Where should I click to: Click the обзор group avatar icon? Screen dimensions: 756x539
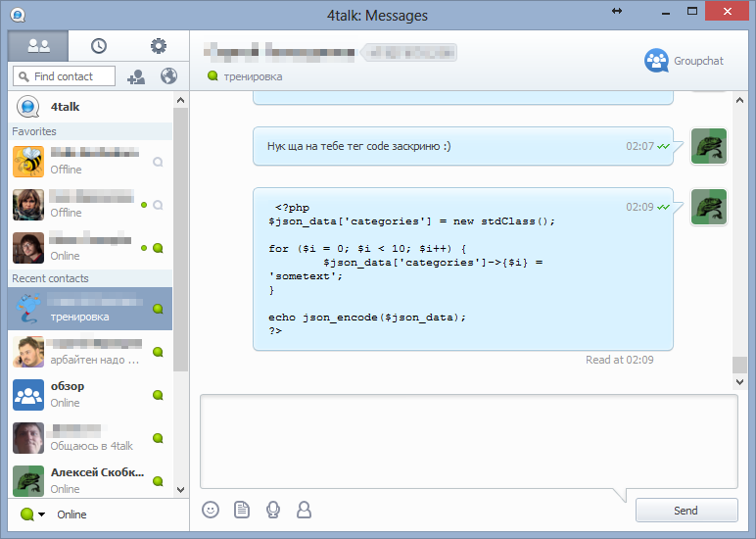click(28, 395)
